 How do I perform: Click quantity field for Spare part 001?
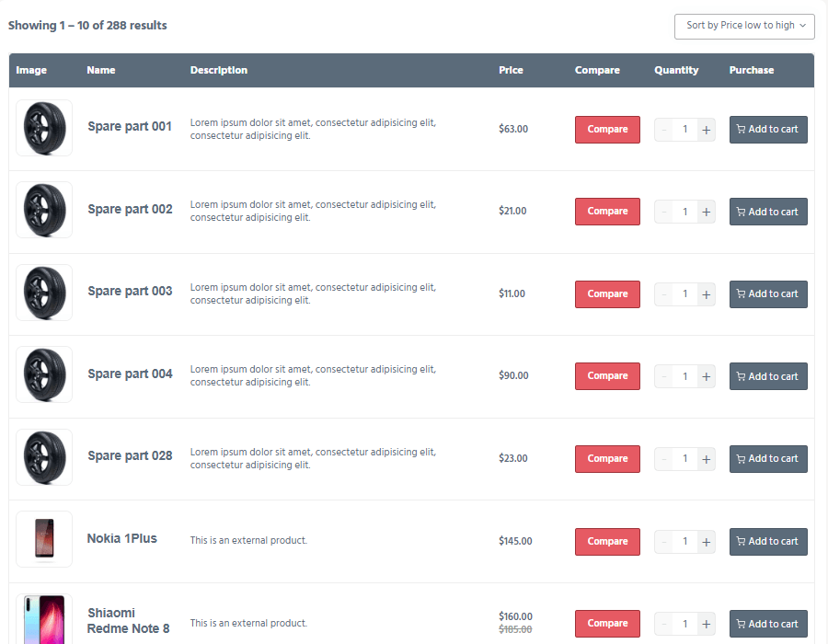684,130
